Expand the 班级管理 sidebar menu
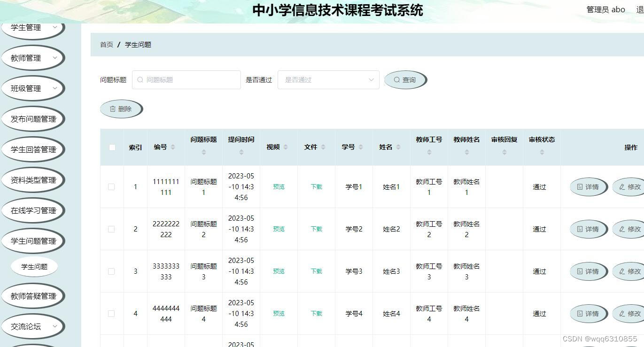Image resolution: width=644 pixels, height=347 pixels. pos(32,88)
